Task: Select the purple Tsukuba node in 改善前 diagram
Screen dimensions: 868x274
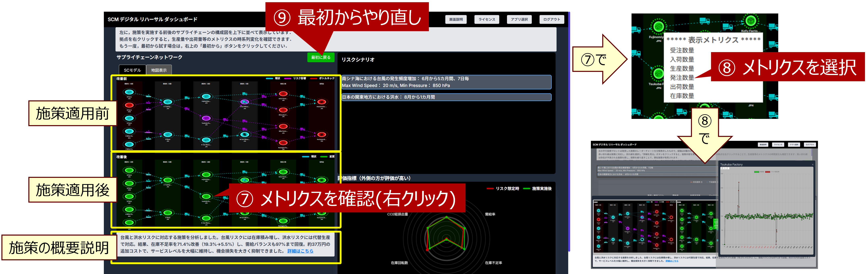Action: tap(206, 118)
